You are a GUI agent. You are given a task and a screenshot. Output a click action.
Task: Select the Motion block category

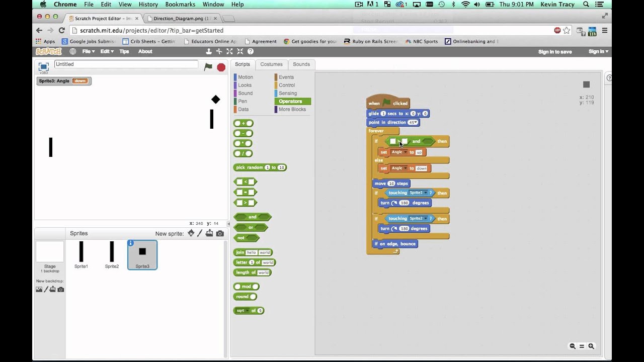(x=245, y=77)
